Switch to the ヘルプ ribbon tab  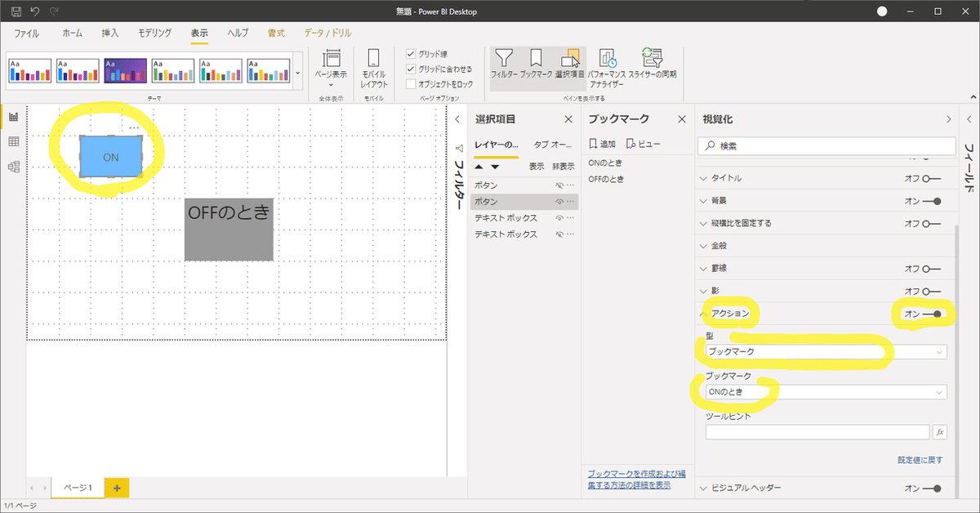click(x=238, y=33)
